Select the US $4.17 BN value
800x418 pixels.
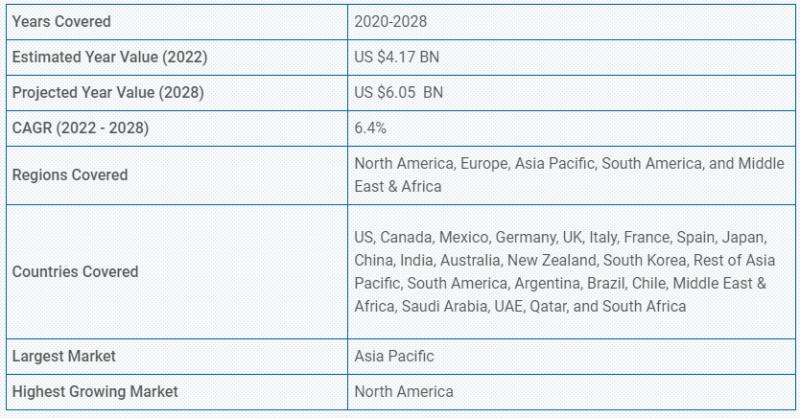(x=396, y=57)
